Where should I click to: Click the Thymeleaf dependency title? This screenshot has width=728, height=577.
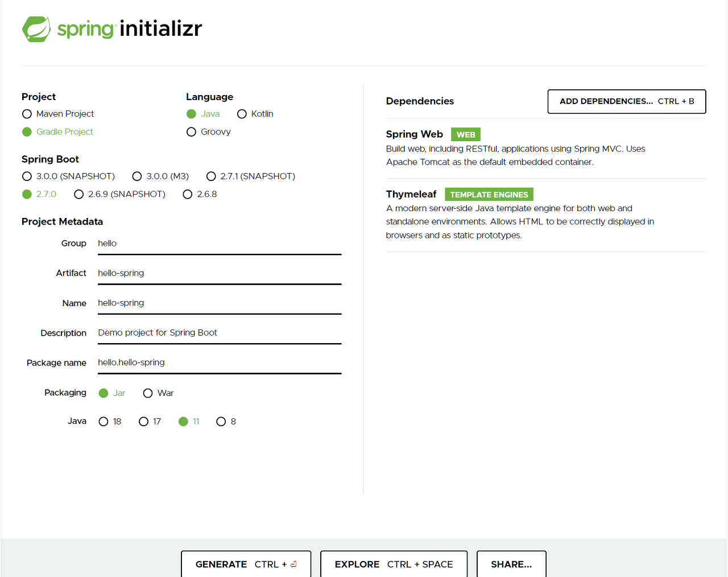[x=411, y=194]
